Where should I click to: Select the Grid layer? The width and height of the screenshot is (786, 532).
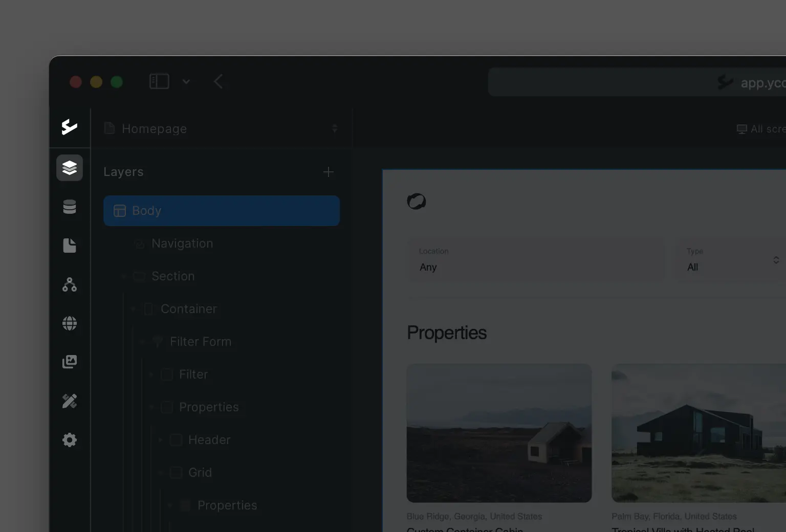pyautogui.click(x=222, y=473)
